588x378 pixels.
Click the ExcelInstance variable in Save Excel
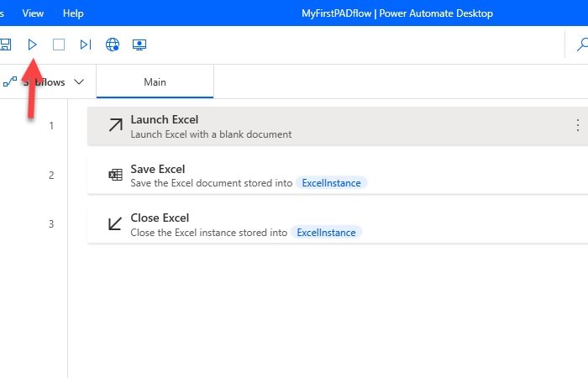click(331, 183)
